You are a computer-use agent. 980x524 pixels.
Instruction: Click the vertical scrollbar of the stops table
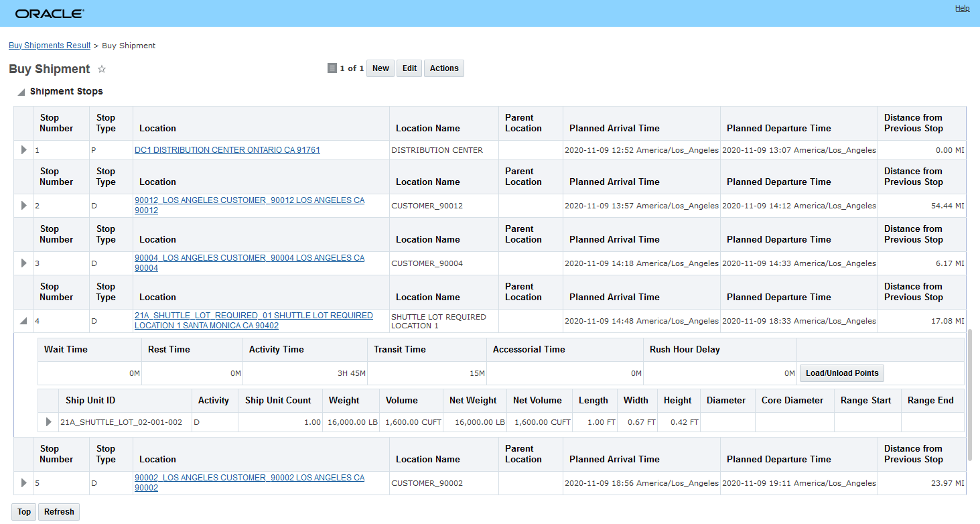pyautogui.click(x=969, y=395)
